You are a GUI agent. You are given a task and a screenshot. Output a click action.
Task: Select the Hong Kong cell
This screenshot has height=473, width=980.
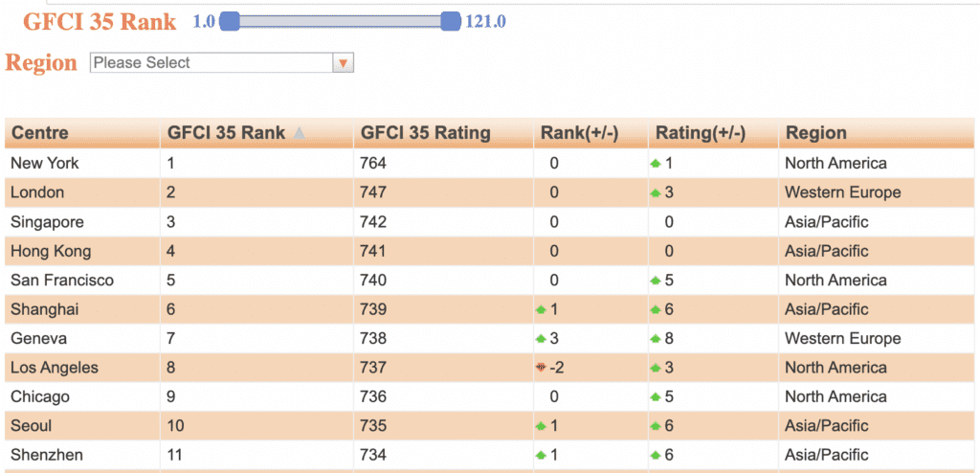tap(82, 252)
